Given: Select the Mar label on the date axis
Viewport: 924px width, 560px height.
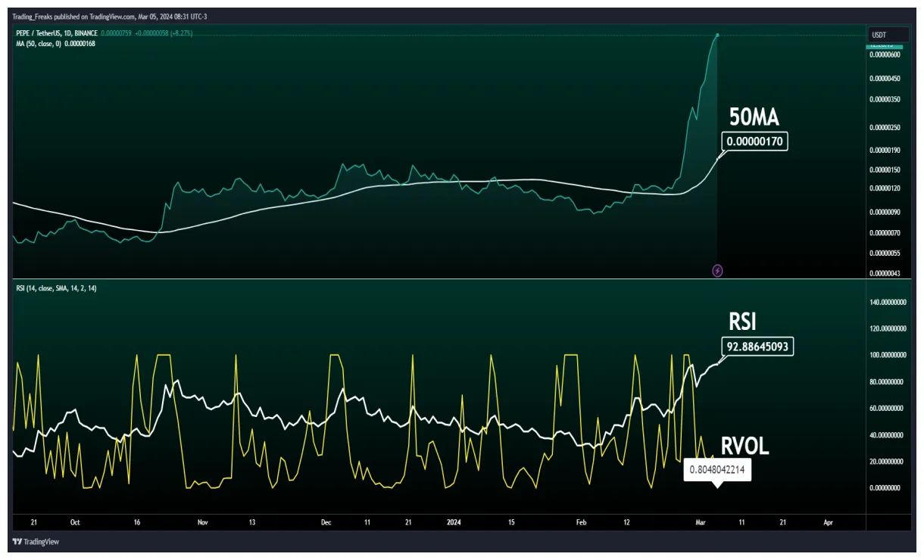Looking at the screenshot, I should [x=699, y=522].
